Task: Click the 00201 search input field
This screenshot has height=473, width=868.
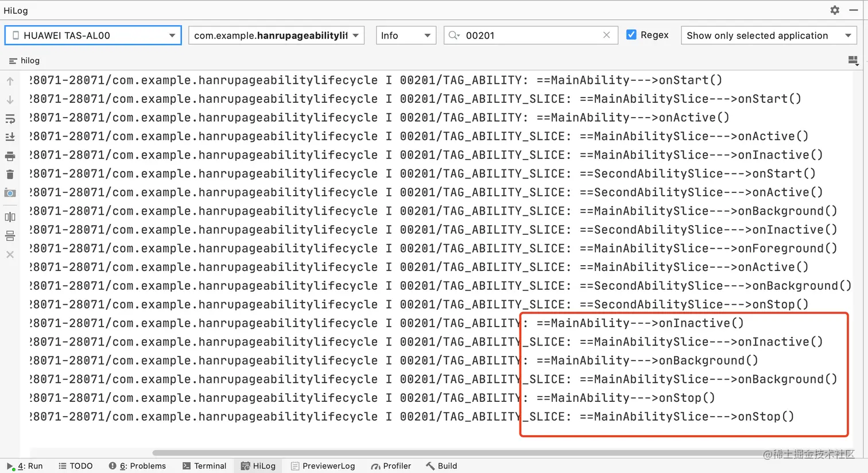Action: 531,36
